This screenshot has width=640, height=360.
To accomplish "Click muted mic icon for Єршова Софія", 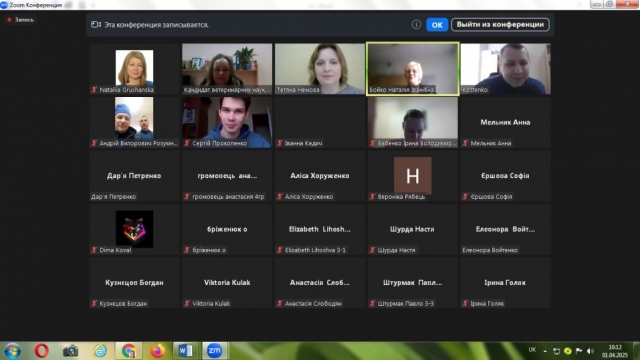I will pyautogui.click(x=465, y=197).
